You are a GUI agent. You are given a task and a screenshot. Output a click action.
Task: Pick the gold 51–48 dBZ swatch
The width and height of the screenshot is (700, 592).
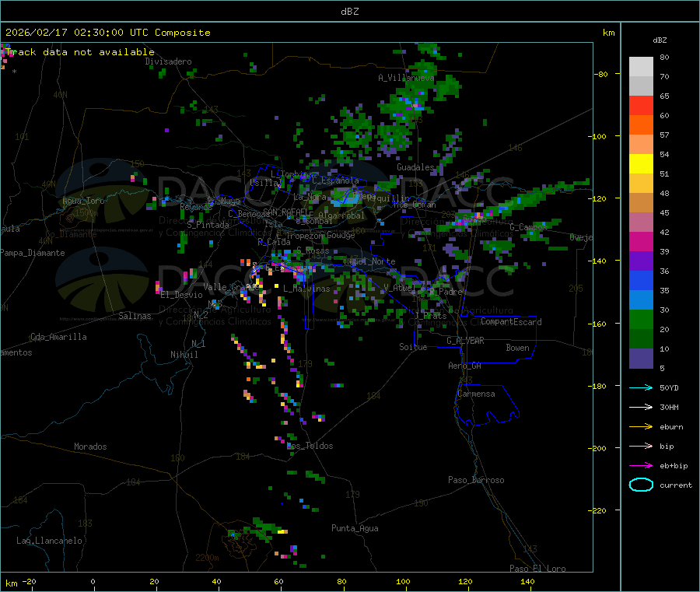641,184
